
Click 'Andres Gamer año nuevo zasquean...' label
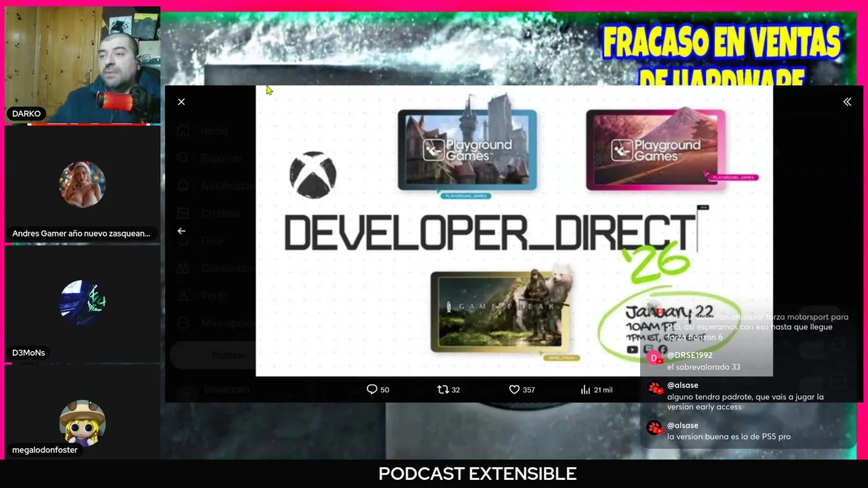[x=81, y=234]
